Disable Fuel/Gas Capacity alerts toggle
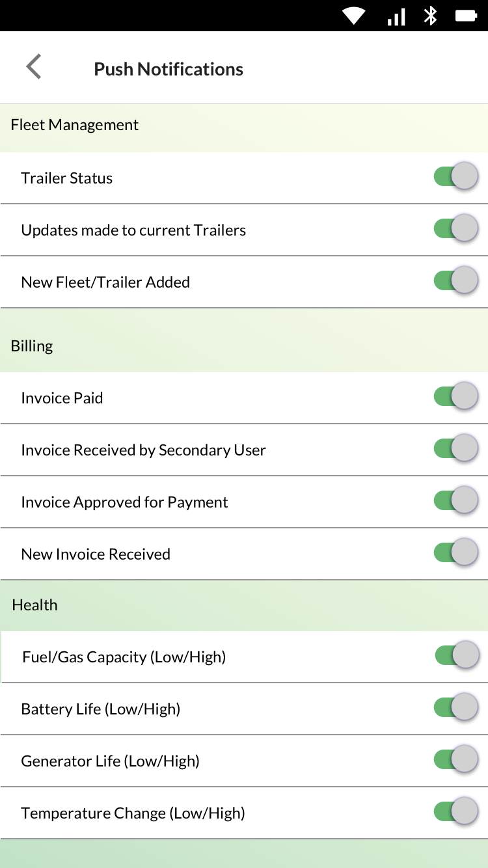 [x=457, y=655]
